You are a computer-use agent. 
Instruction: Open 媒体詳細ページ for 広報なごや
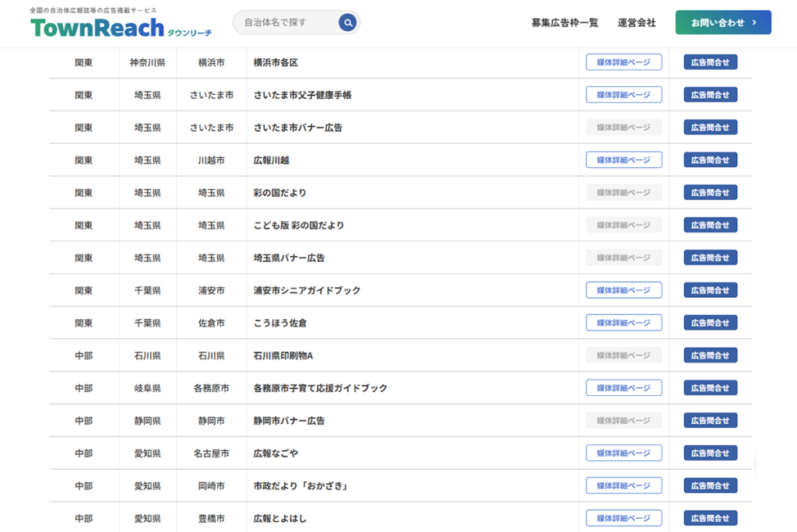point(623,453)
